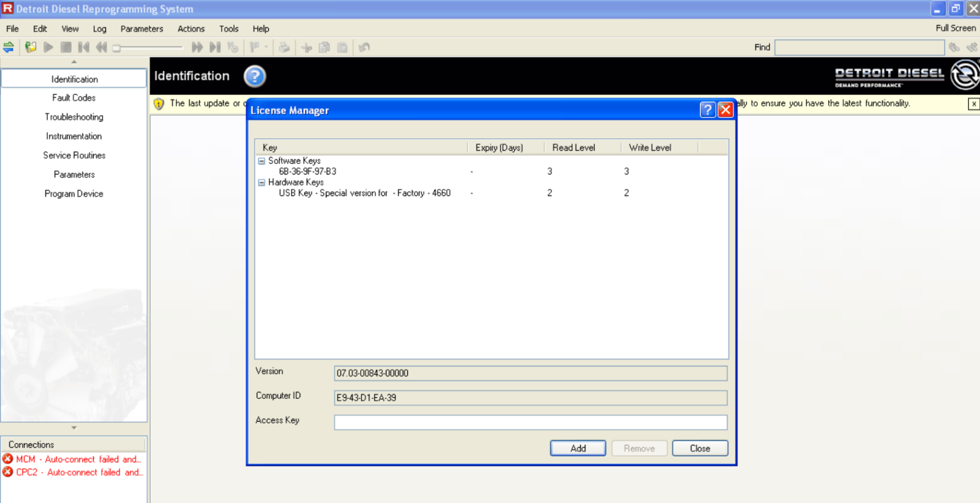
Task: Click the MCM Auto-connect failed entry
Action: [78, 459]
